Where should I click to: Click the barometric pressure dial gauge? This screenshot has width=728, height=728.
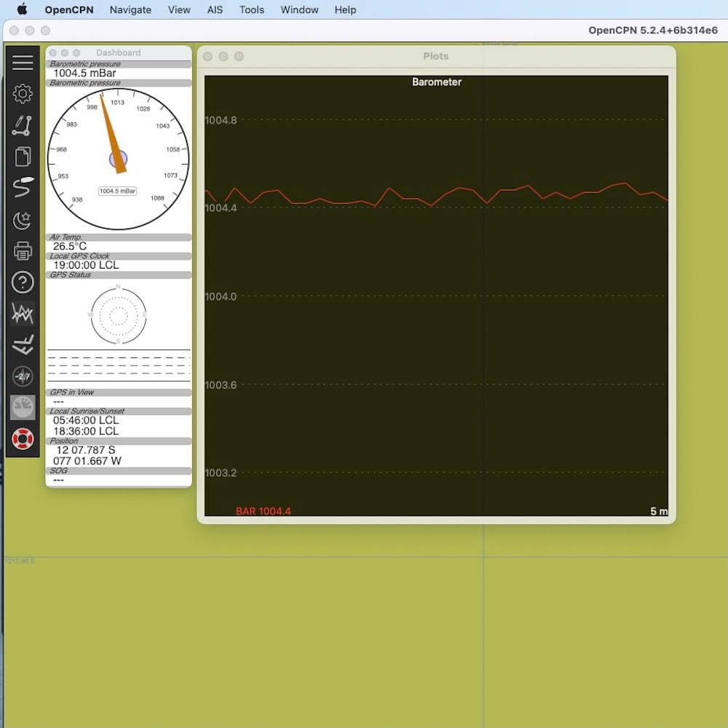point(119,159)
